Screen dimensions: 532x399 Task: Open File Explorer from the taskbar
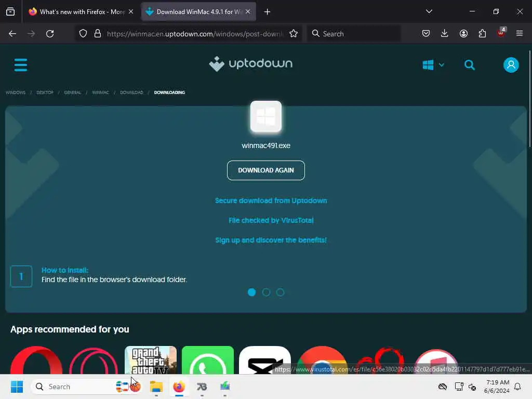coord(156,387)
